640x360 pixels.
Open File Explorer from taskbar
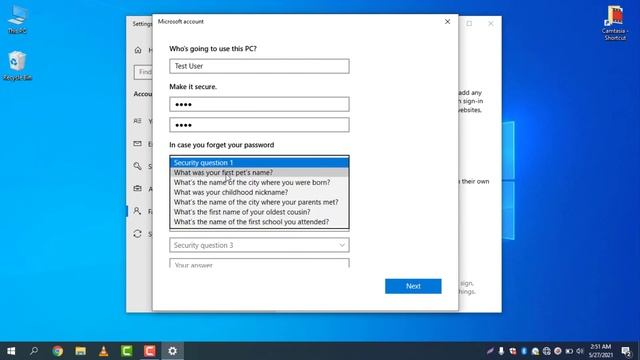pyautogui.click(x=80, y=351)
